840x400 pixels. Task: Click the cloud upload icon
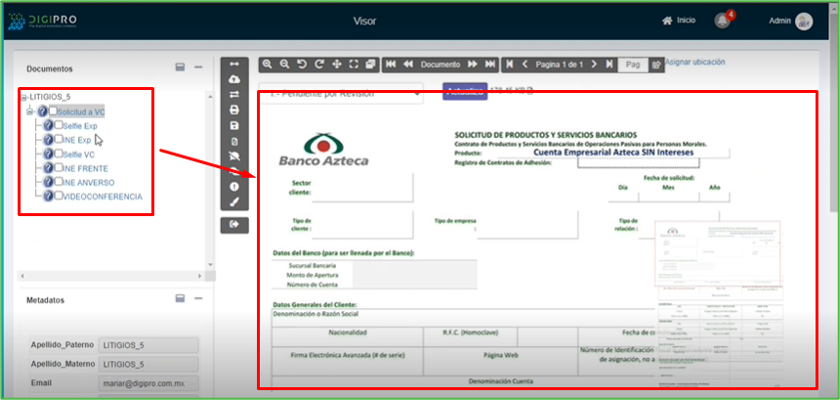(234, 79)
